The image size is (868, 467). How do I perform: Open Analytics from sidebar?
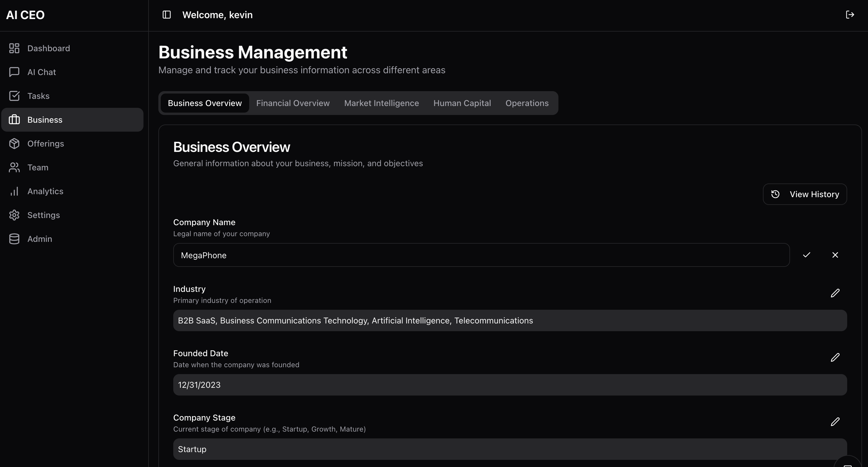click(45, 191)
